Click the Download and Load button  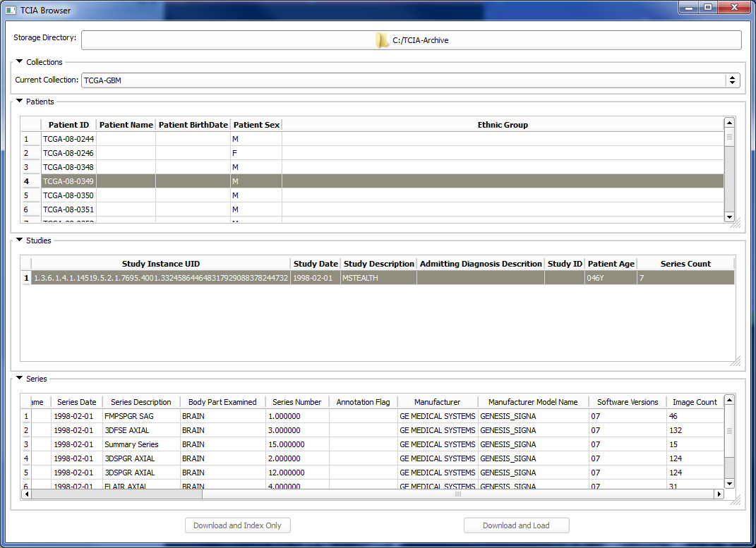coord(516,525)
